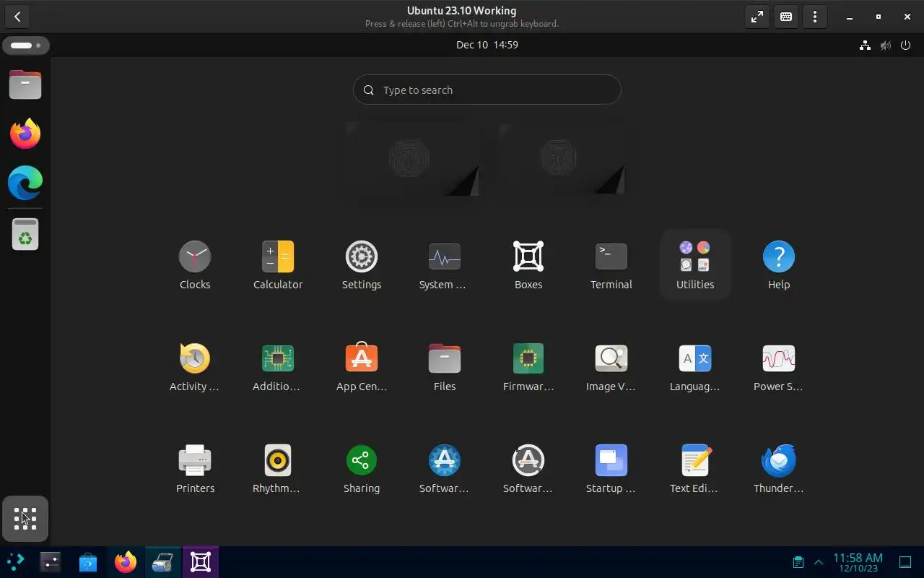Select the second workspace thumbnail

click(562, 159)
